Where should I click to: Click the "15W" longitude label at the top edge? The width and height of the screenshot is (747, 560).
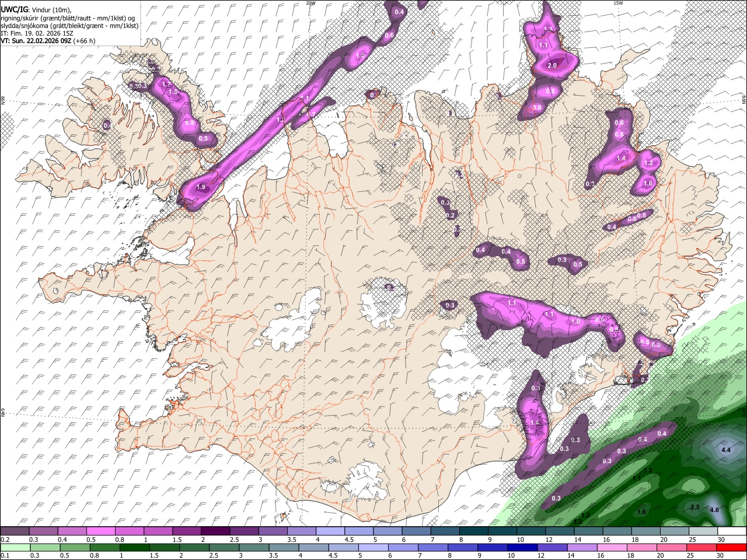pyautogui.click(x=618, y=3)
